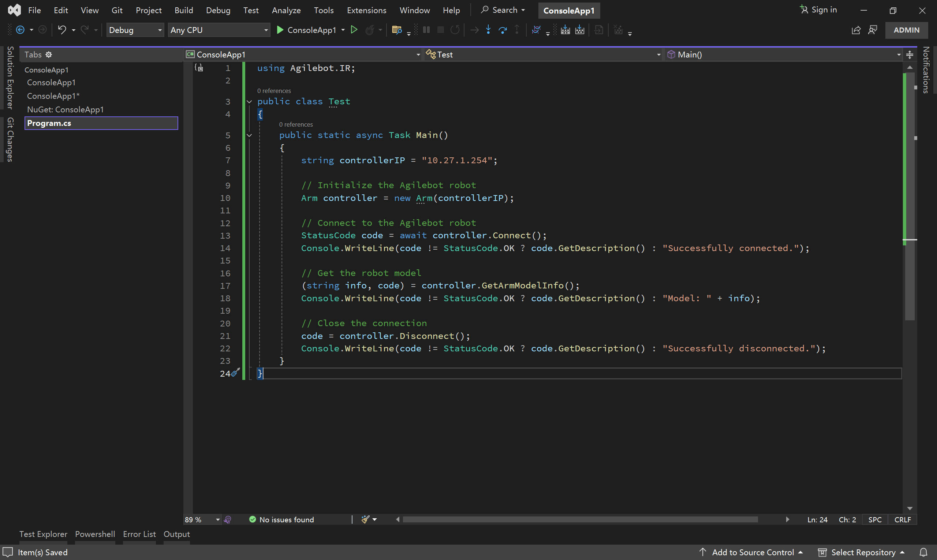
Task: Navigate backward with the back arrow
Action: pyautogui.click(x=20, y=30)
